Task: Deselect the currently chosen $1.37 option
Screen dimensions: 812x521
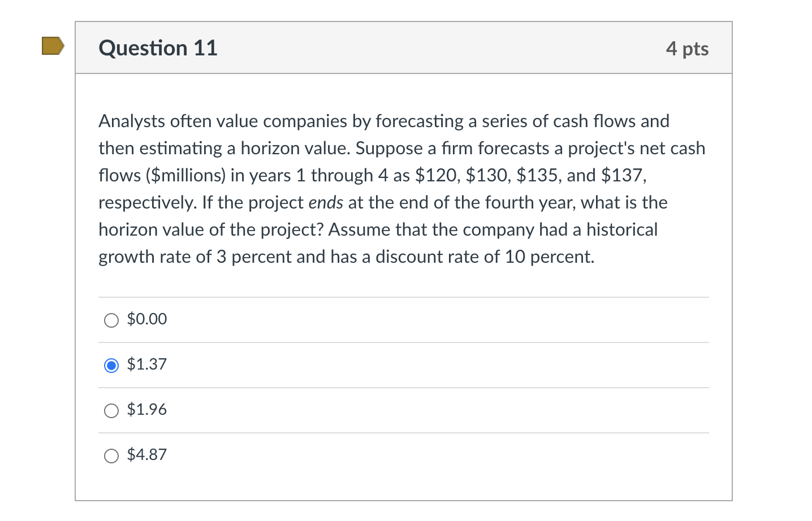Action: click(x=111, y=366)
